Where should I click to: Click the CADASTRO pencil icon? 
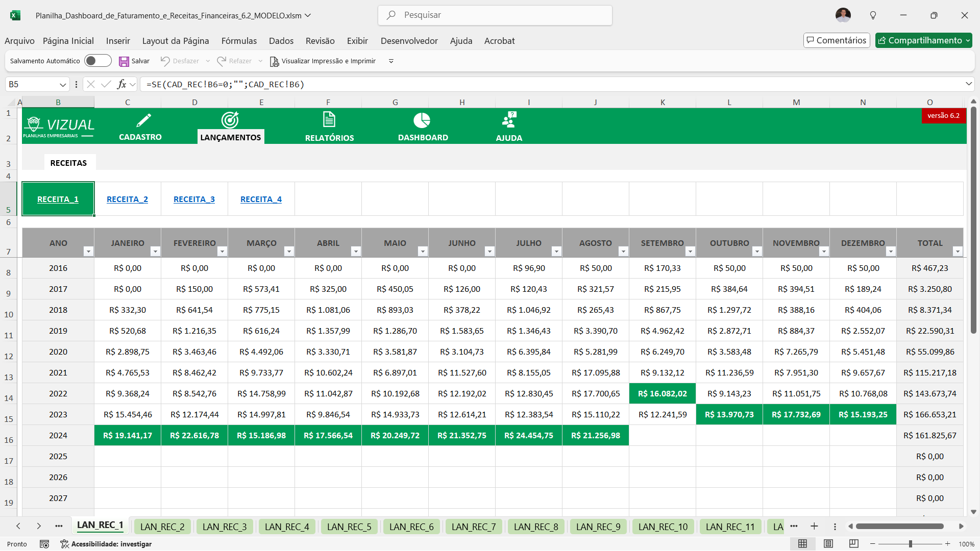143,120
